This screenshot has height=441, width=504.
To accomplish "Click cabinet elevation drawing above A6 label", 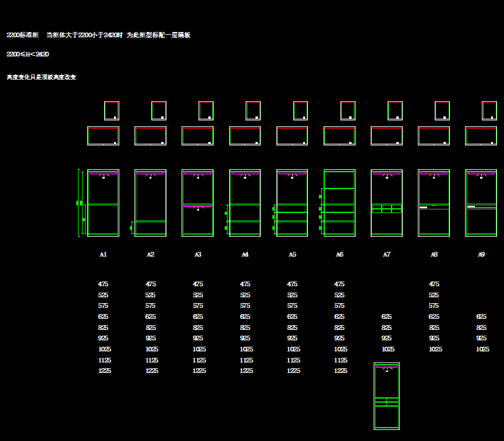I will point(339,203).
